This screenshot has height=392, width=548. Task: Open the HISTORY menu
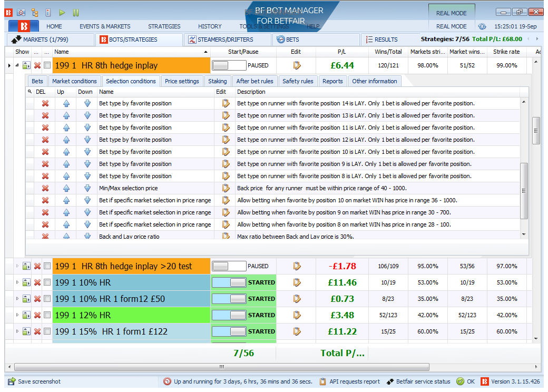point(210,26)
